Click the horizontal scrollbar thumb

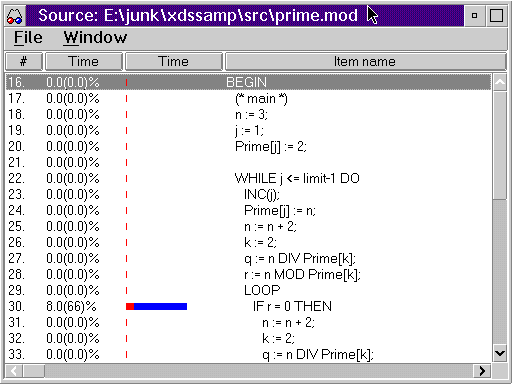click(x=34, y=371)
